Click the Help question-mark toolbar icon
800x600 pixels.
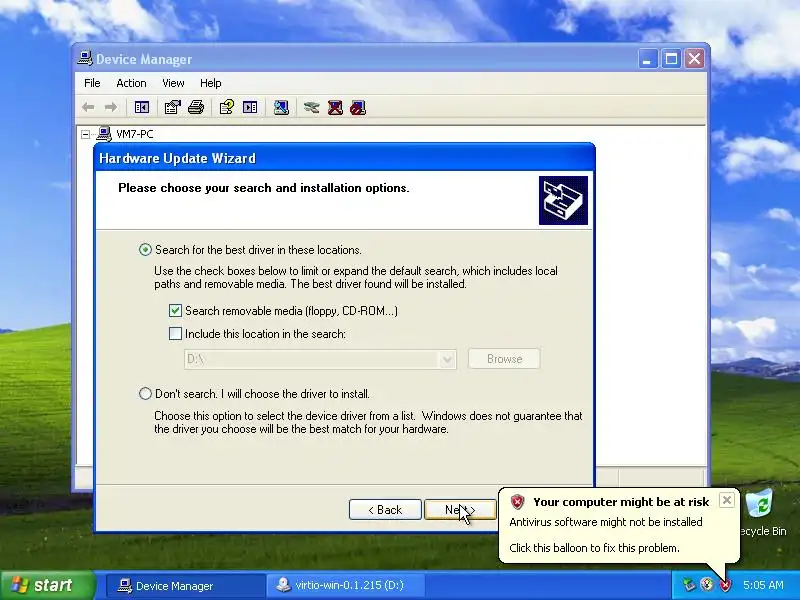pyautogui.click(x=227, y=107)
